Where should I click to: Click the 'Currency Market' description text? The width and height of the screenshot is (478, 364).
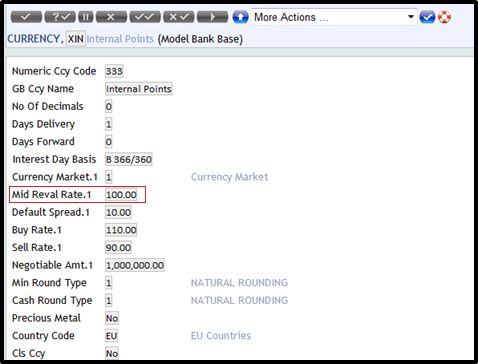coord(229,177)
